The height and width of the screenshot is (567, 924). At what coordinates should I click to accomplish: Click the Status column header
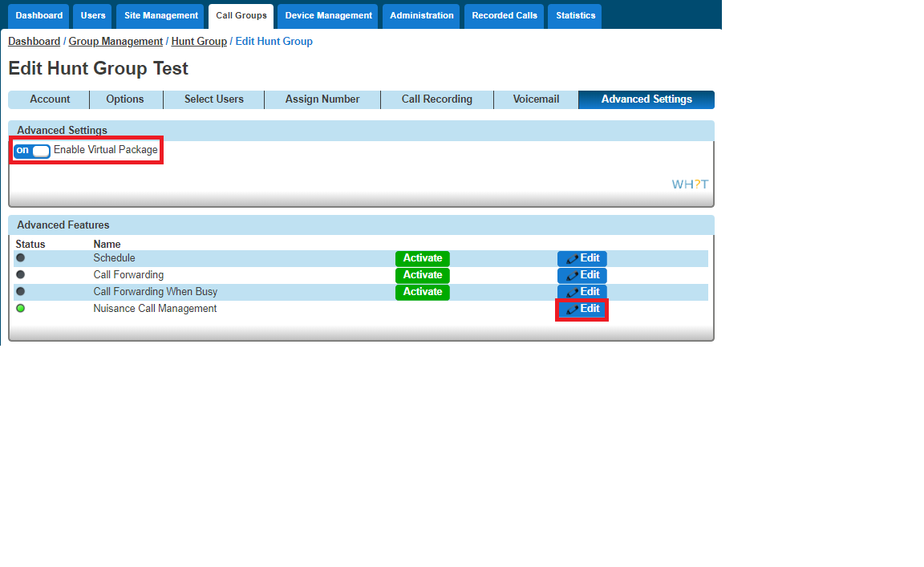[30, 244]
